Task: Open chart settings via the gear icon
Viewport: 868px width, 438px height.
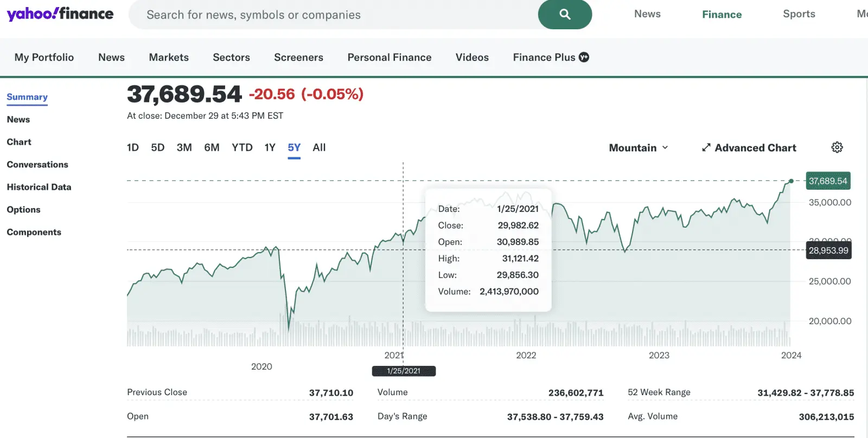Action: [x=837, y=147]
